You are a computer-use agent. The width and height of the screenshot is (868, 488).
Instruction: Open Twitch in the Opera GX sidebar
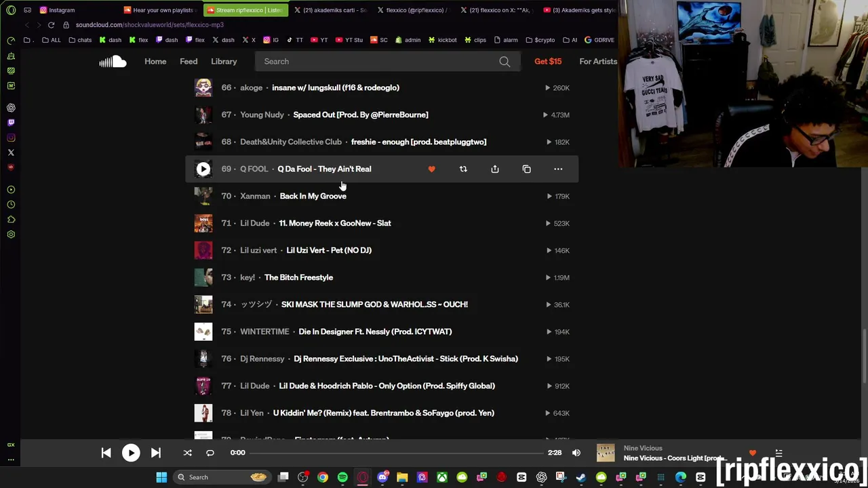[x=11, y=123]
